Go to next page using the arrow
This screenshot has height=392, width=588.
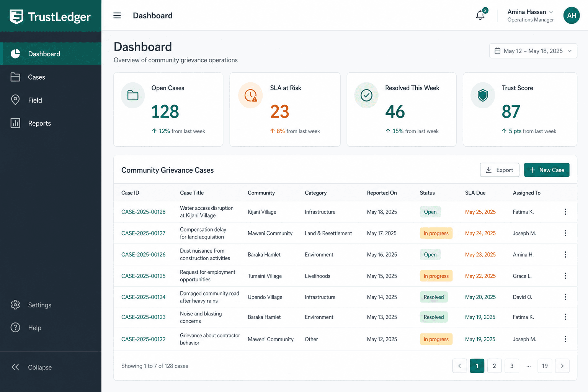tap(562, 366)
